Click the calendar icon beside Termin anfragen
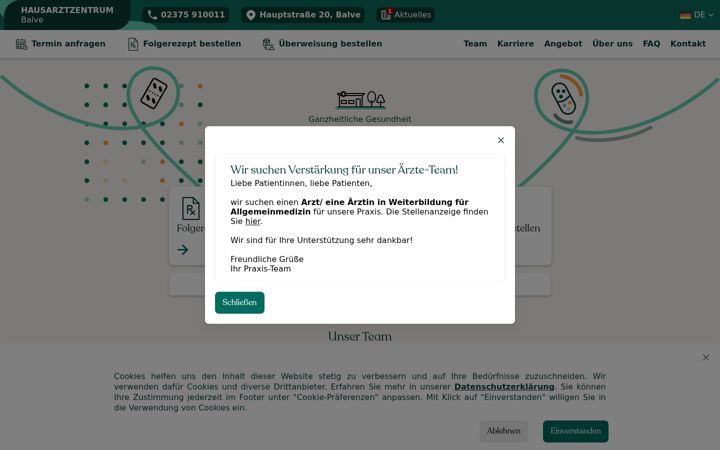720x450 pixels. coord(21,44)
